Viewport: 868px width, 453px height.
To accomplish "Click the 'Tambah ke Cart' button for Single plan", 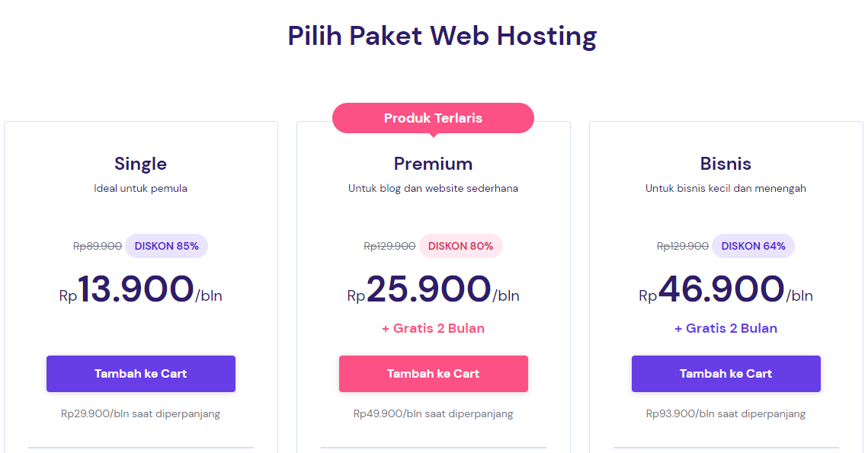I will (x=140, y=374).
